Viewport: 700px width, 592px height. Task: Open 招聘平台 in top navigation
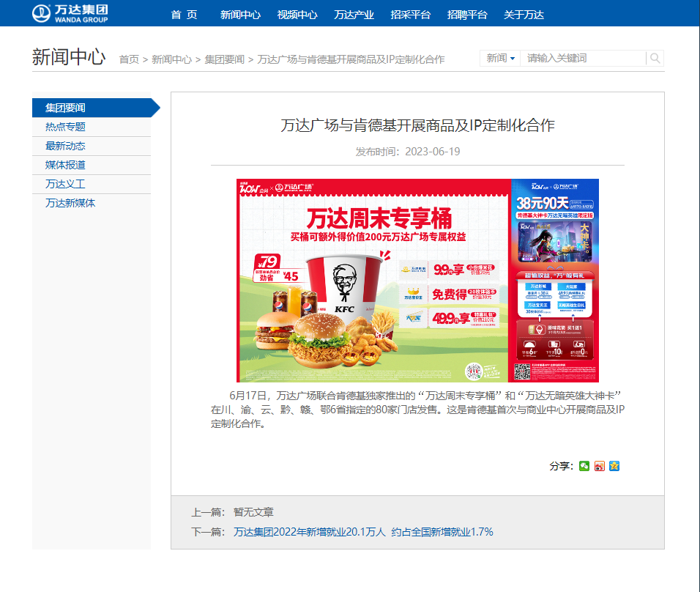tap(467, 15)
